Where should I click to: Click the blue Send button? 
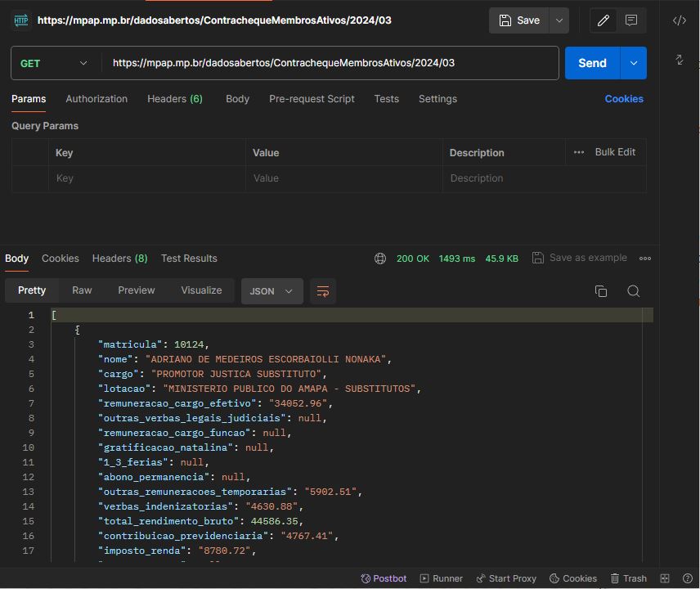[x=592, y=63]
